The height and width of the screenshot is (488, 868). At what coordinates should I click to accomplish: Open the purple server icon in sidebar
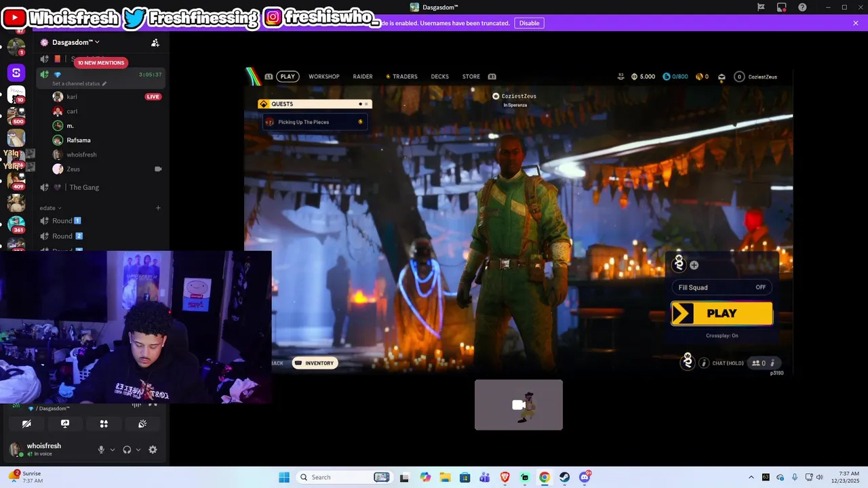click(16, 73)
